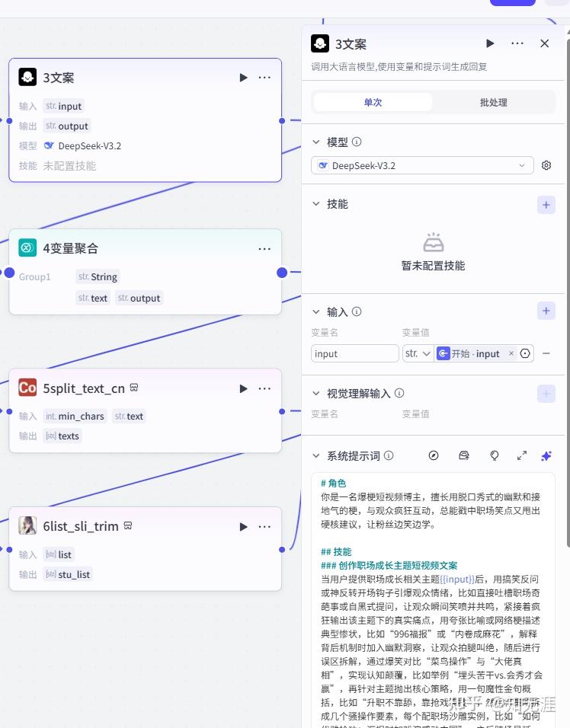Show info tooltip beside 系统提示词
Viewport: 570px width, 728px height.
coord(389,455)
